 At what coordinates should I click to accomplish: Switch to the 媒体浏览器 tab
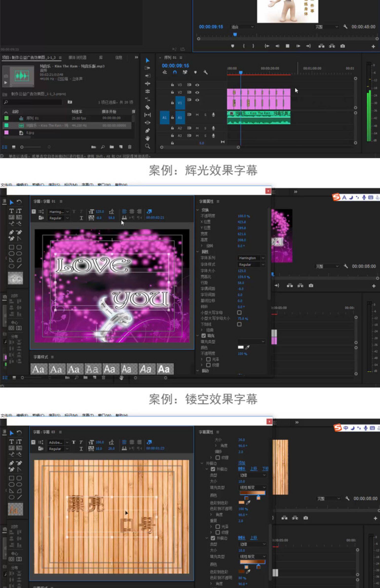pyautogui.click(x=77, y=57)
